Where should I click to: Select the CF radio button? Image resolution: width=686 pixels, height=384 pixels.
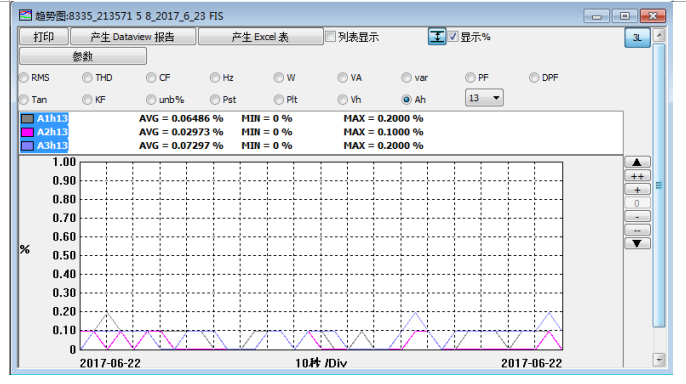151,78
